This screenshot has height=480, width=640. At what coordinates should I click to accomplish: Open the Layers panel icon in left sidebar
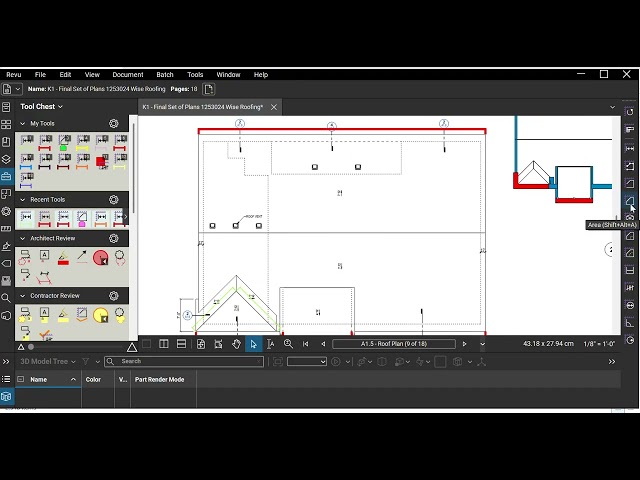coord(6,159)
